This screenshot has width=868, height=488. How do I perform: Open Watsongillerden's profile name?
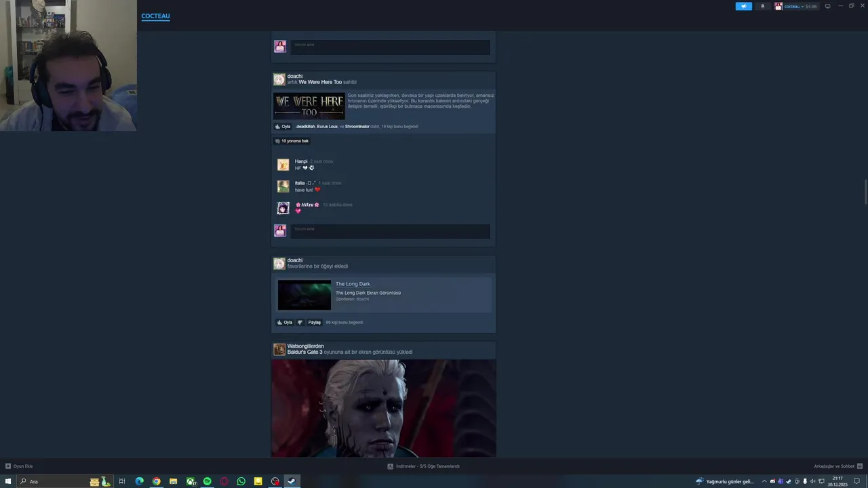pos(305,346)
